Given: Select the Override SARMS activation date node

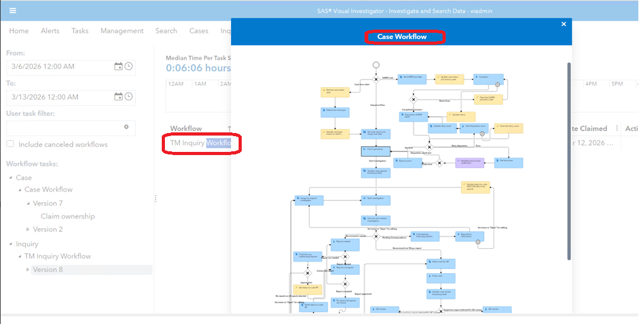Looking at the screenshot, I should [489, 99].
